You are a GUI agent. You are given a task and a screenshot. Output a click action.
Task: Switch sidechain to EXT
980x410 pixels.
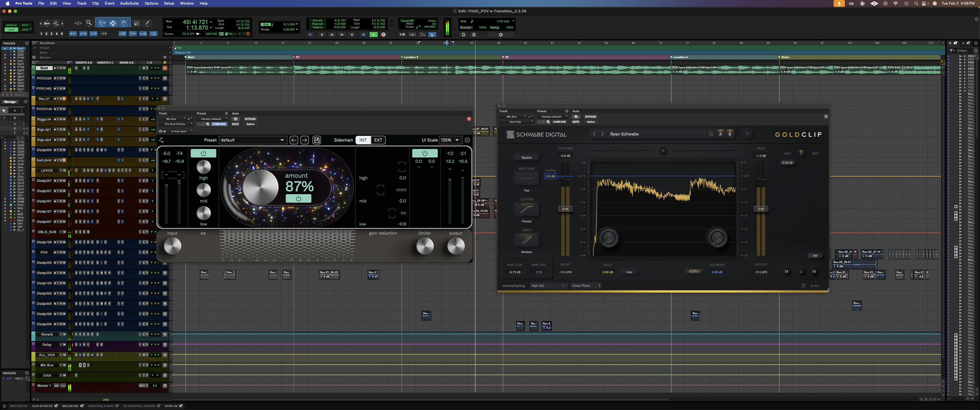[378, 140]
